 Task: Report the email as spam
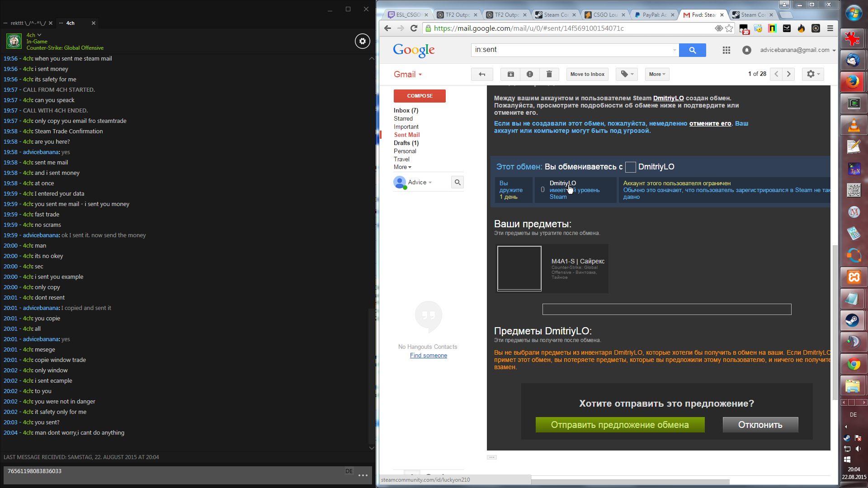(x=529, y=74)
